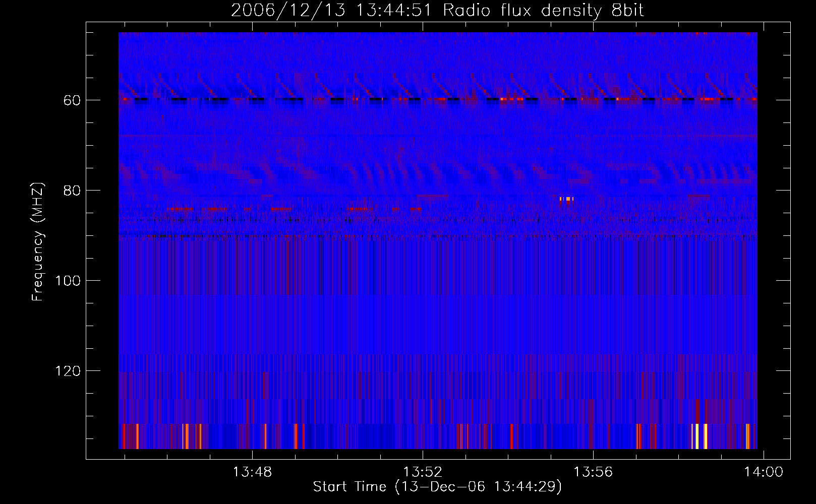Click the 80 MHz y-axis tick label
Screen dimensions: 816x504
pos(72,191)
